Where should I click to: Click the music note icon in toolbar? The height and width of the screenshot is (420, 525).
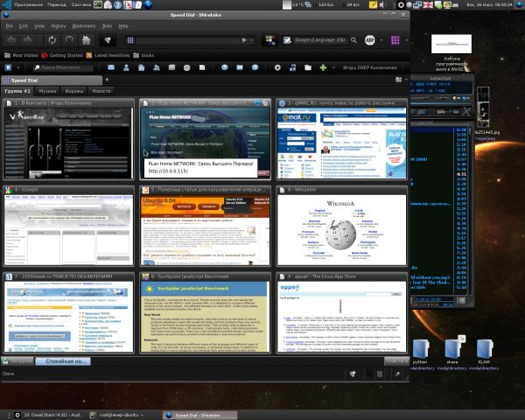291,66
